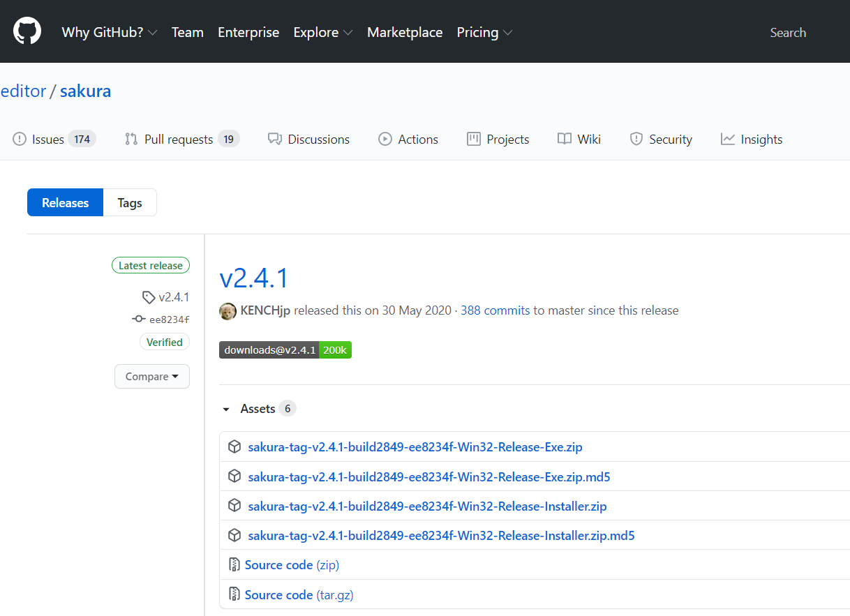
Task: Open the Compare dropdown
Action: (x=152, y=376)
